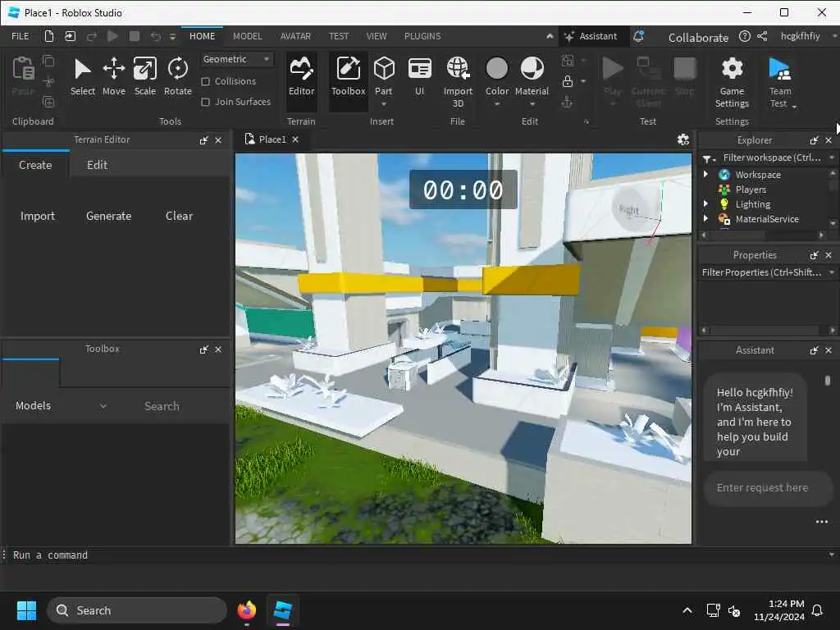Click the Assistant more options ellipsis
The height and width of the screenshot is (630, 840).
pyautogui.click(x=822, y=522)
